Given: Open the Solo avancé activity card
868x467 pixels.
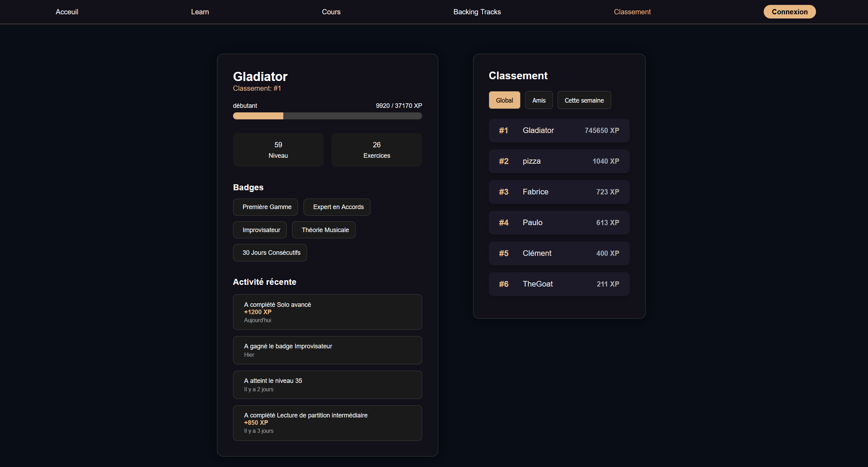Looking at the screenshot, I should (327, 312).
